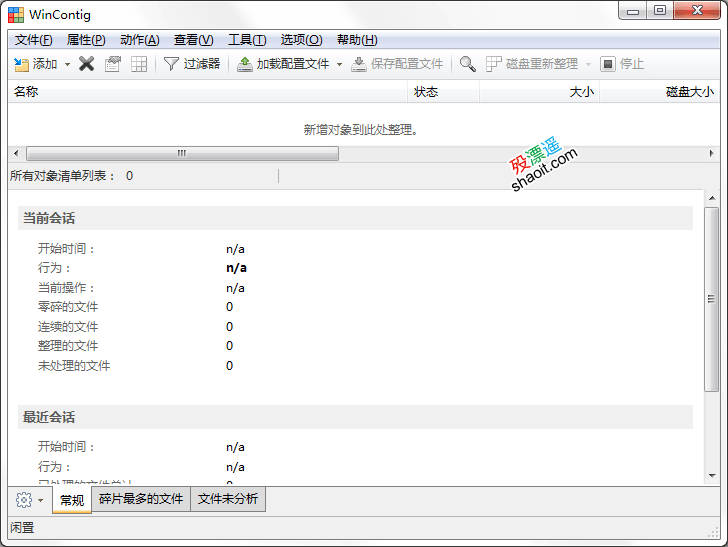
Task: Click the Add (添加) folder icon
Action: click(x=21, y=64)
